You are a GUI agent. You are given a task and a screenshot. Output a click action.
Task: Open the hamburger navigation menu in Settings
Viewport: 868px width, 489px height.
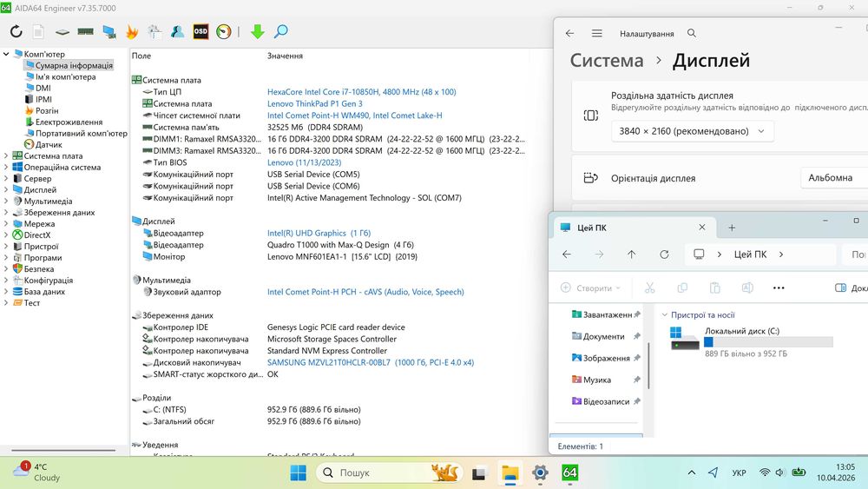click(597, 33)
